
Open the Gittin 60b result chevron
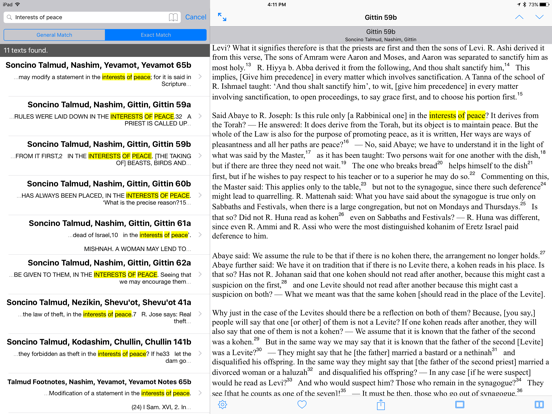200,195
